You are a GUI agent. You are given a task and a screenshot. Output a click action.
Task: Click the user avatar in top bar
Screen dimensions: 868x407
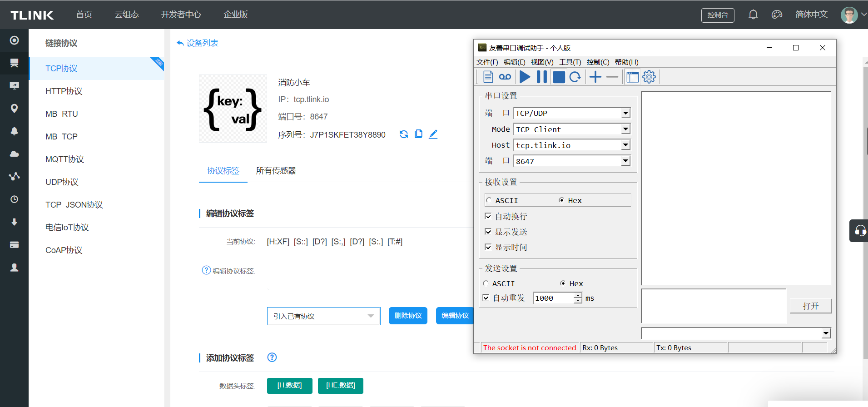click(x=849, y=15)
